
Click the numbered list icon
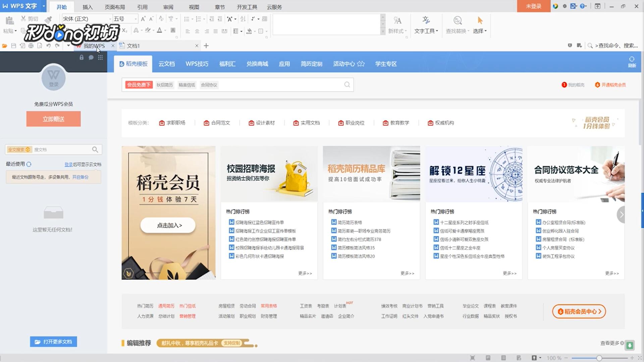(198, 19)
